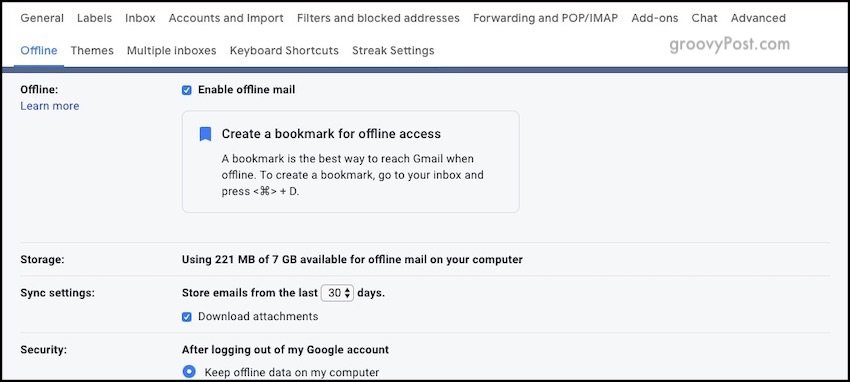Click the blue bookmark icon
This screenshot has width=850, height=382.
[x=205, y=134]
